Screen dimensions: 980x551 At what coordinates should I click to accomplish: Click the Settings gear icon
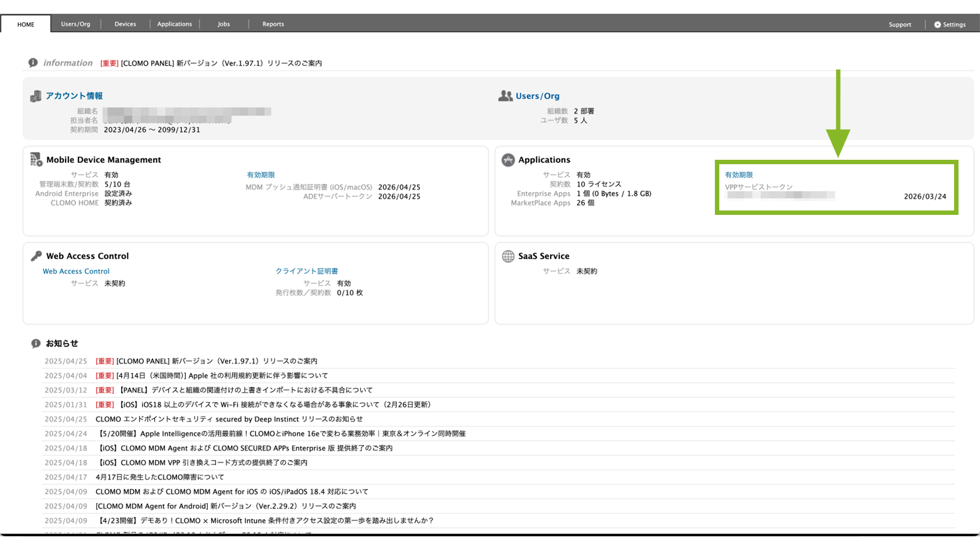(x=938, y=25)
